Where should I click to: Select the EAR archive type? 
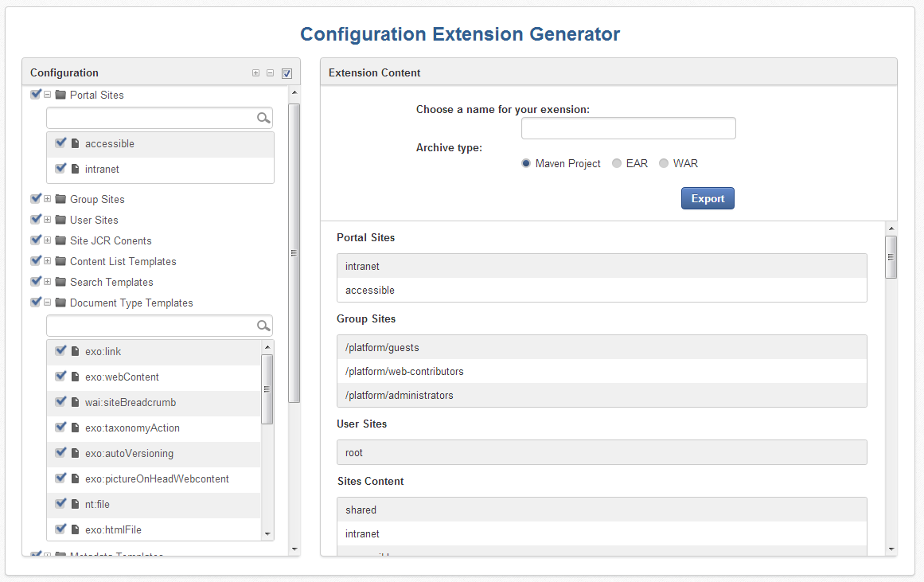click(x=617, y=163)
